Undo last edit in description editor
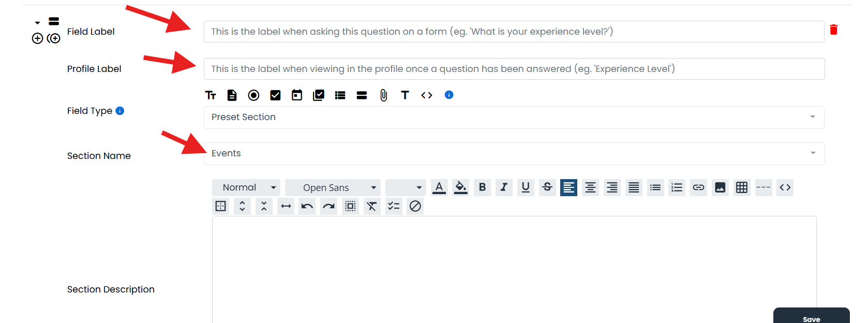 (x=307, y=206)
